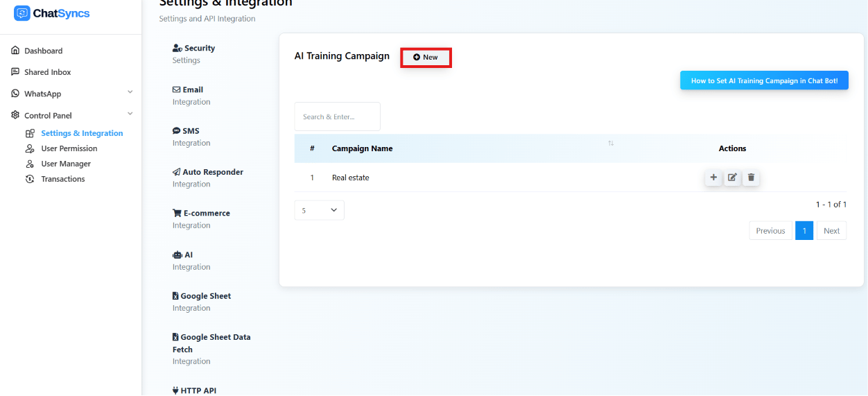
Task: Open User Manager
Action: [x=66, y=164]
